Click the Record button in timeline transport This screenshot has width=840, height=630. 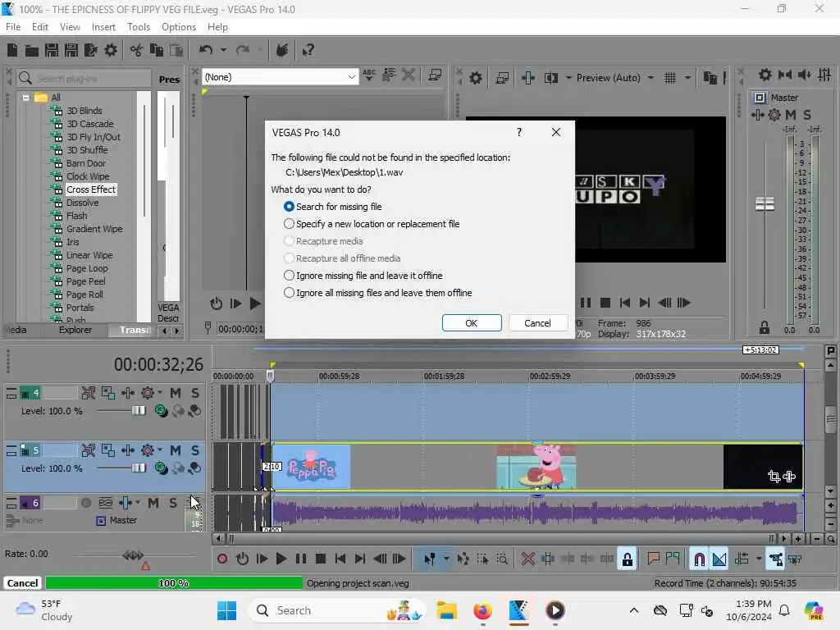[222, 559]
